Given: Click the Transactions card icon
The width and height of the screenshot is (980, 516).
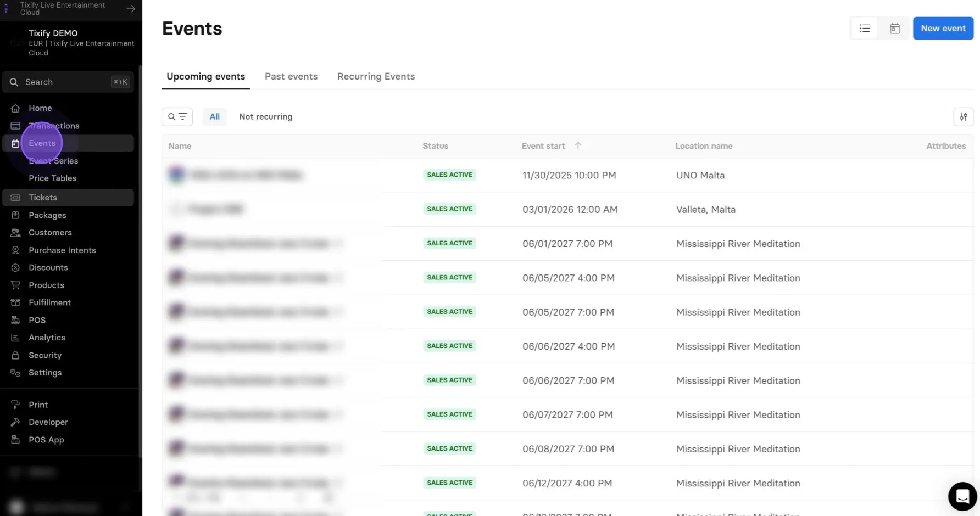Looking at the screenshot, I should pyautogui.click(x=15, y=126).
